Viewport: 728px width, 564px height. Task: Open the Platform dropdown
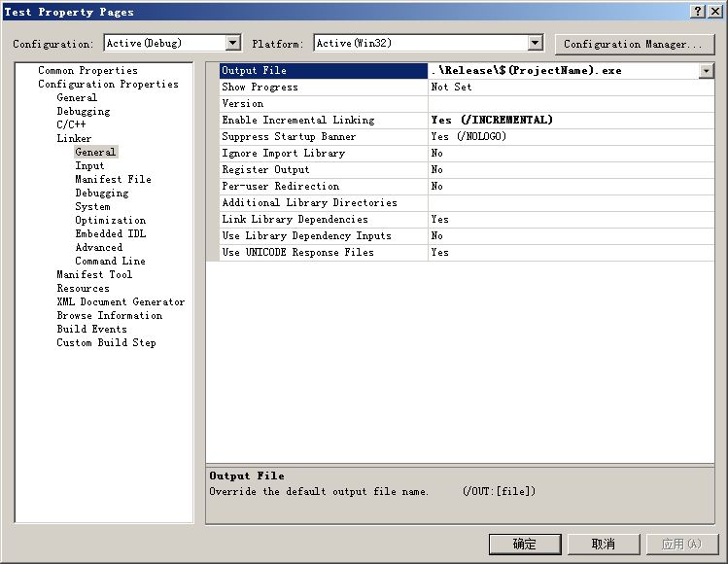[x=535, y=43]
